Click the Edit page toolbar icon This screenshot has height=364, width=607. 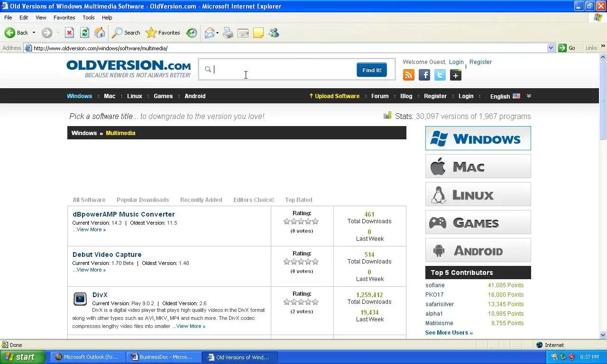coord(243,33)
